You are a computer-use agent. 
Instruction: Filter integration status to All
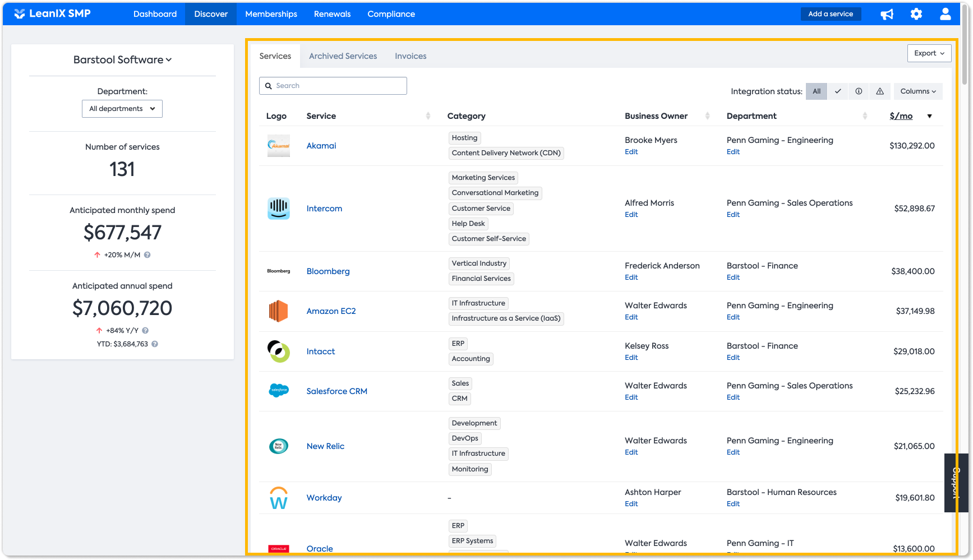click(817, 91)
